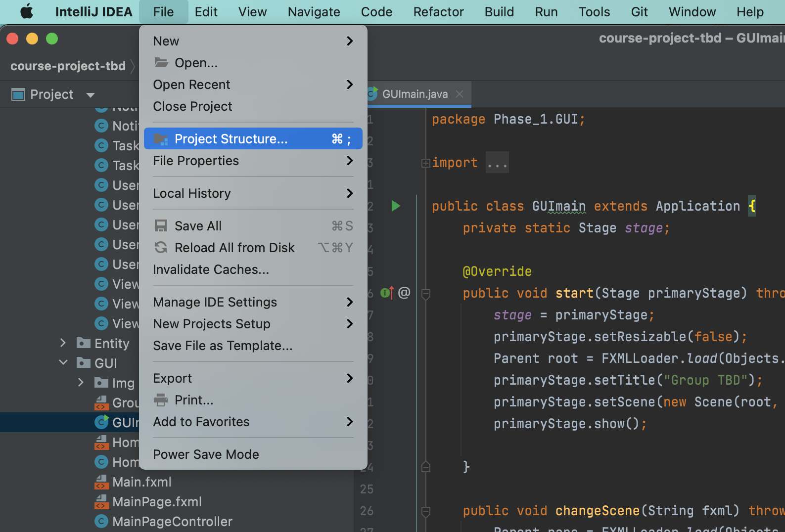
Task: Click IntelliJ IDEA application menu
Action: coord(93,12)
